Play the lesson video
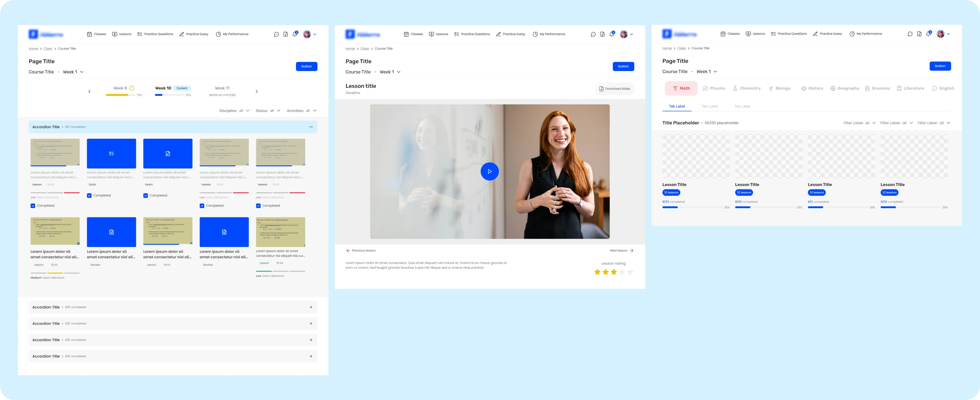 [489, 172]
